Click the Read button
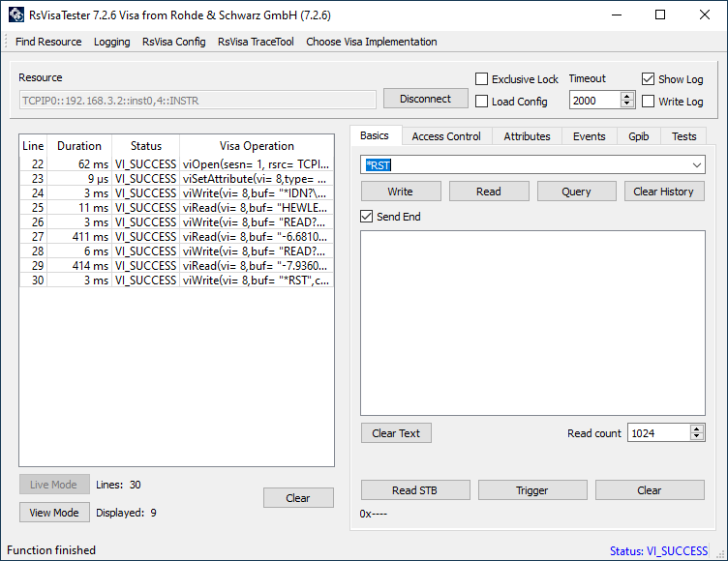Viewport: 728px width, 561px height. coord(489,192)
